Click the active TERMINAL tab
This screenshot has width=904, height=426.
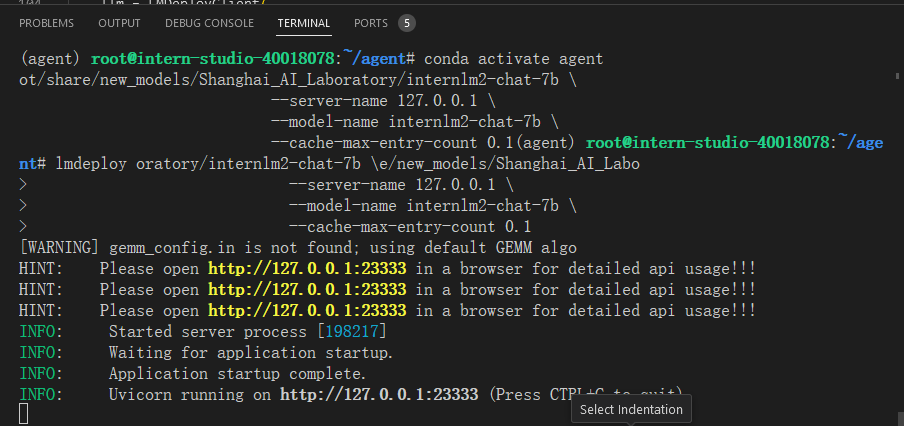coord(304,22)
